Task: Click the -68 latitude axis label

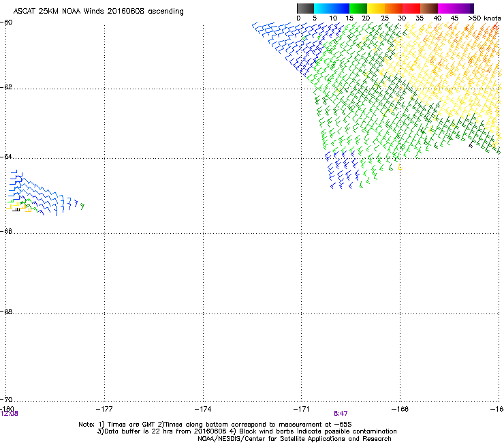Action: pyautogui.click(x=6, y=311)
